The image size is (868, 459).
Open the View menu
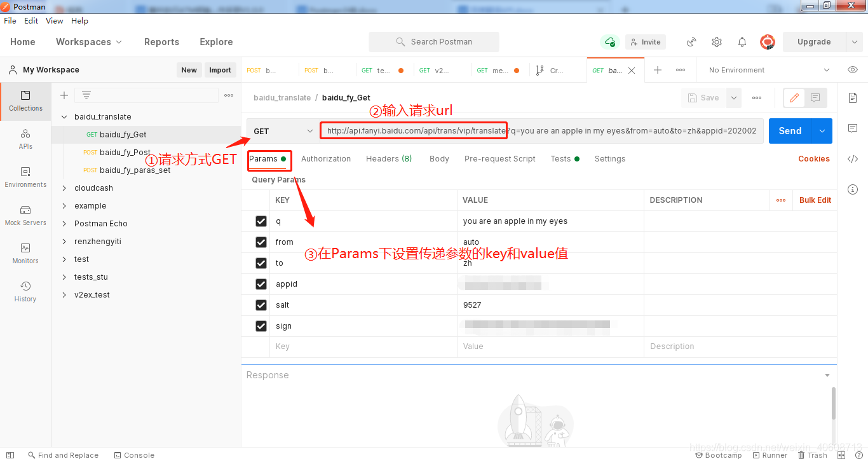pyautogui.click(x=55, y=21)
